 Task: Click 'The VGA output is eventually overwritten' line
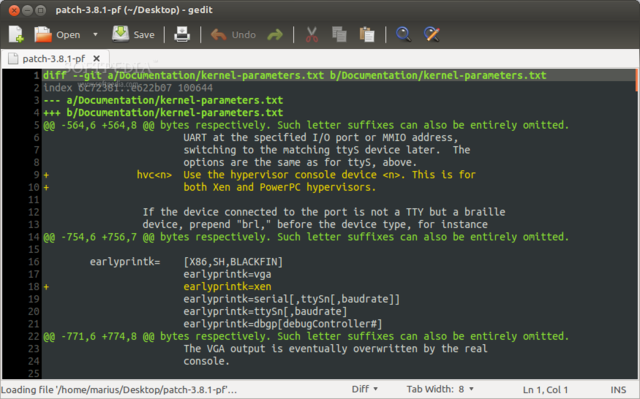tap(335, 349)
